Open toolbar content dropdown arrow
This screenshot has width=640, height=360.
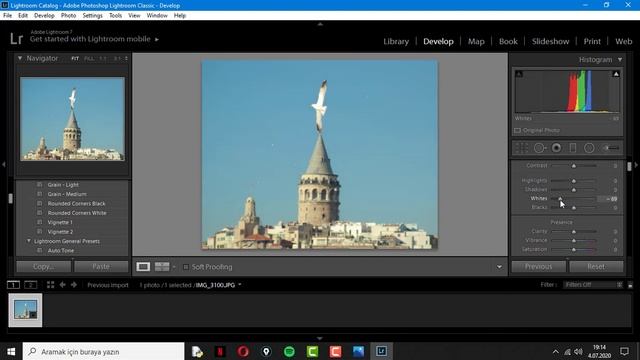click(499, 267)
